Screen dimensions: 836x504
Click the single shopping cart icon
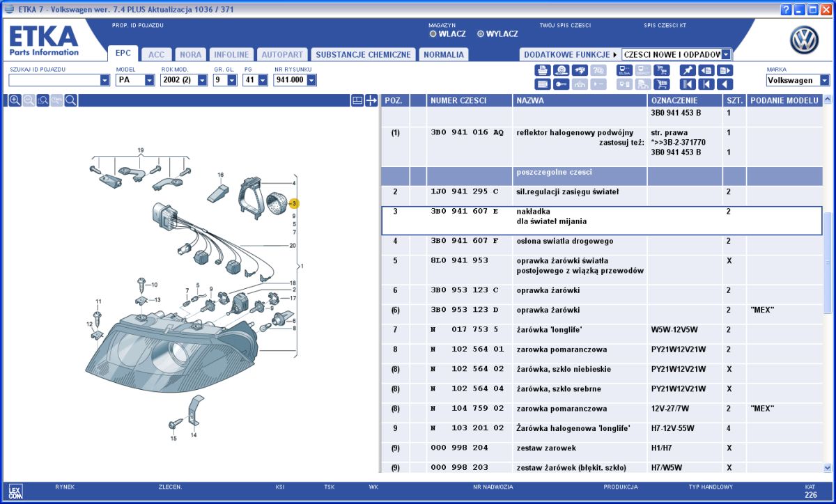(x=661, y=84)
